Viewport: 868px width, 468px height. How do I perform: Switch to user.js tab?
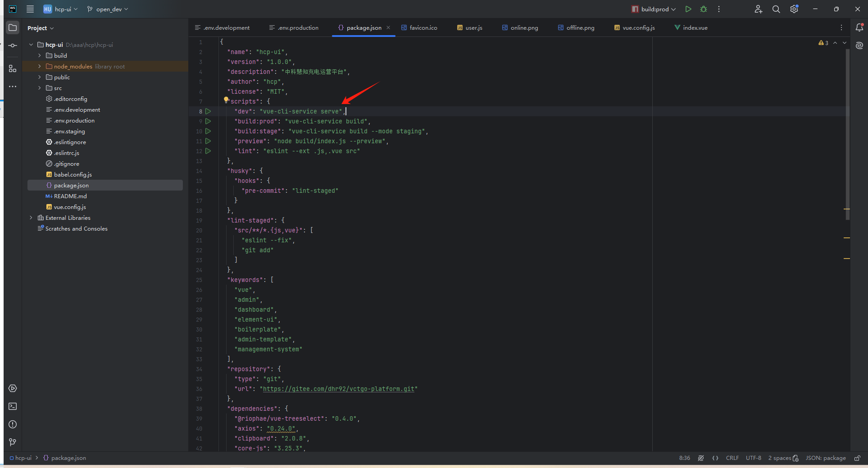coord(469,27)
